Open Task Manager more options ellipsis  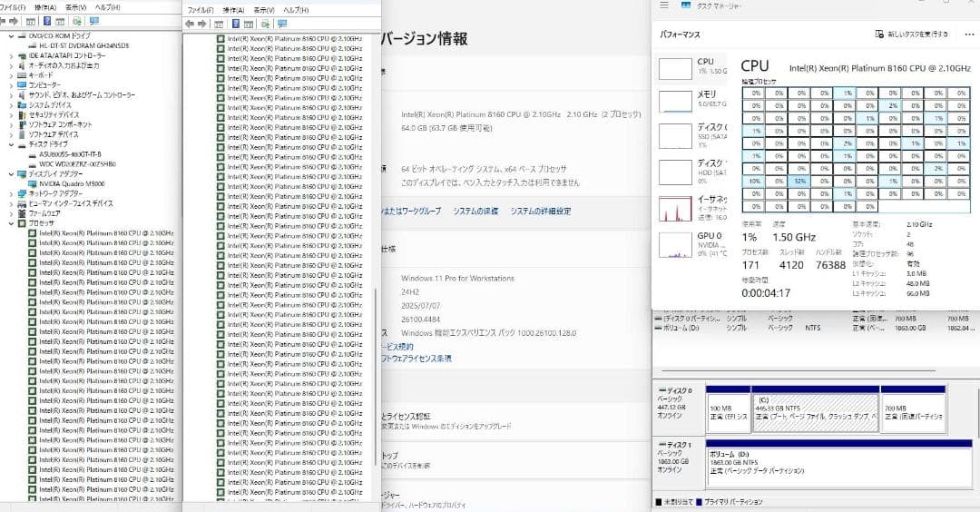969,34
